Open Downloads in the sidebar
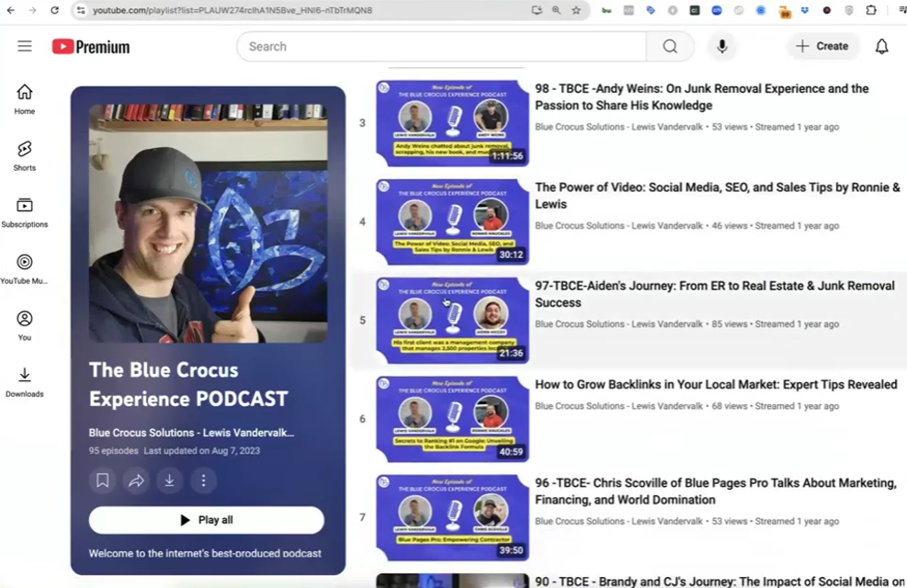Viewport: 907px width, 588px height. pyautogui.click(x=24, y=383)
